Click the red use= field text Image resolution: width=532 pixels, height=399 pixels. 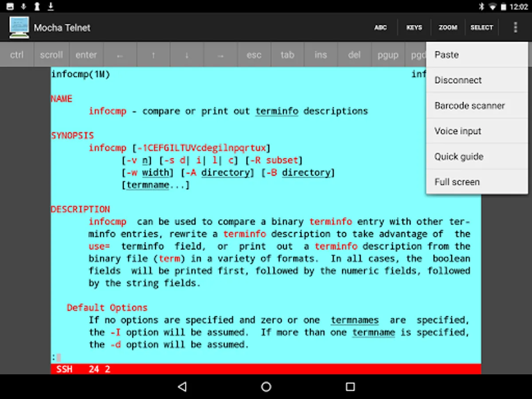tap(99, 246)
